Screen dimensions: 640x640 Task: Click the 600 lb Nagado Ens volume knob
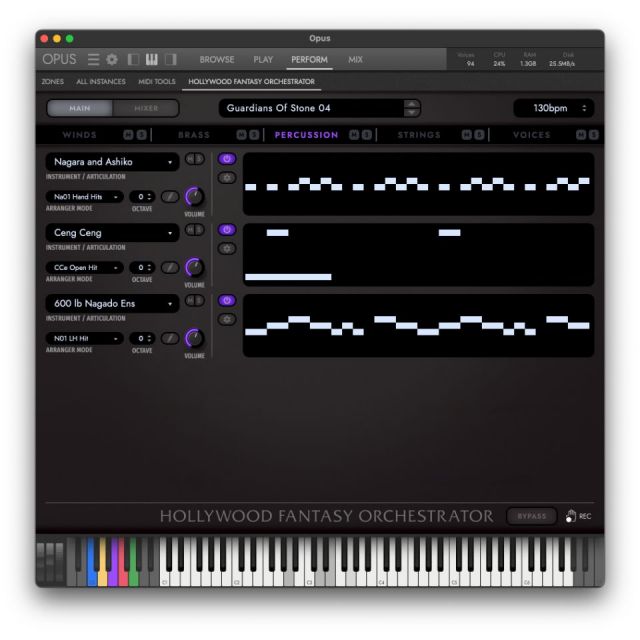point(194,338)
